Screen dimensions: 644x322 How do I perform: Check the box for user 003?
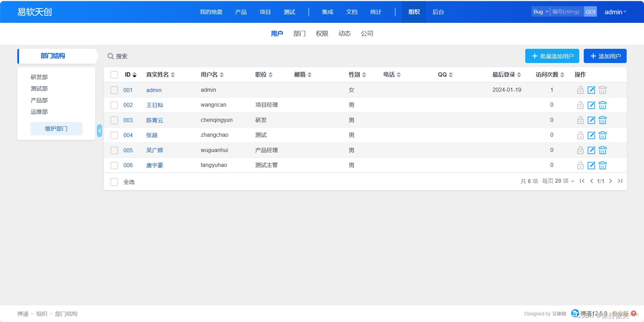[x=114, y=120]
